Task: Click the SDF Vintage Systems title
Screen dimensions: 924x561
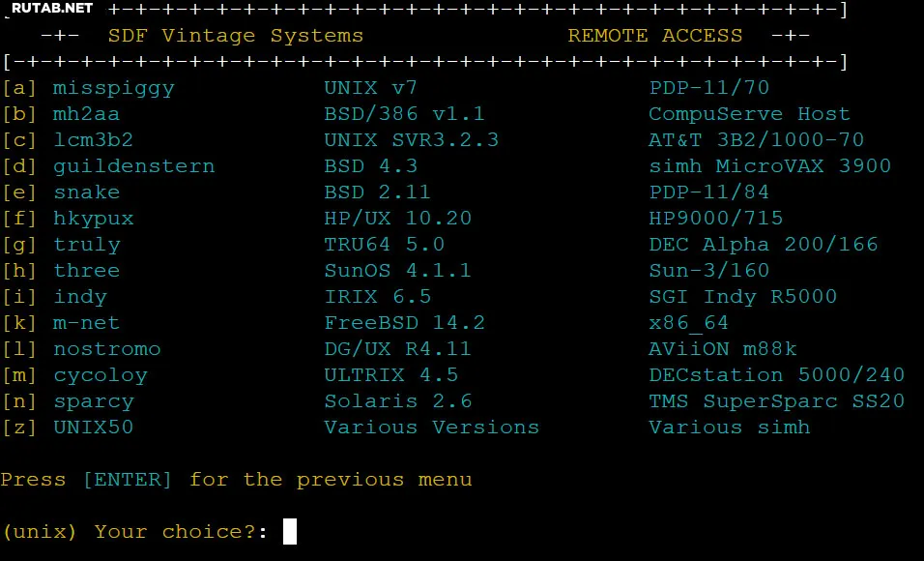Action: tap(235, 36)
